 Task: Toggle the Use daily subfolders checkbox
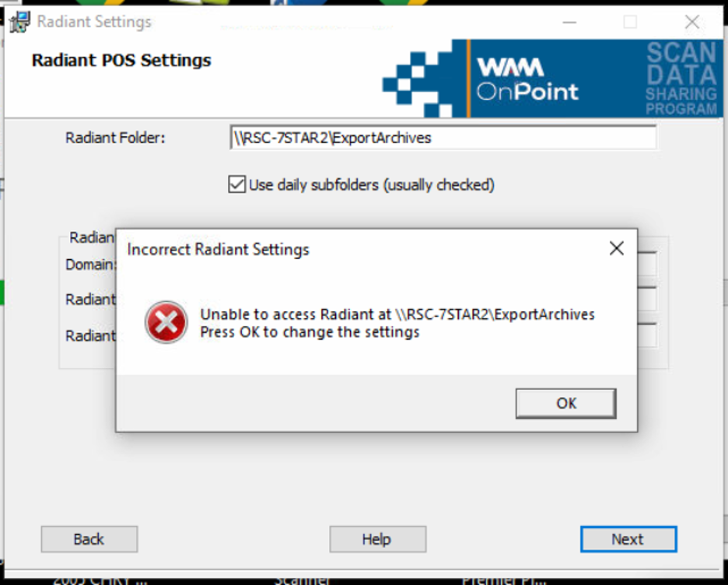click(x=236, y=184)
